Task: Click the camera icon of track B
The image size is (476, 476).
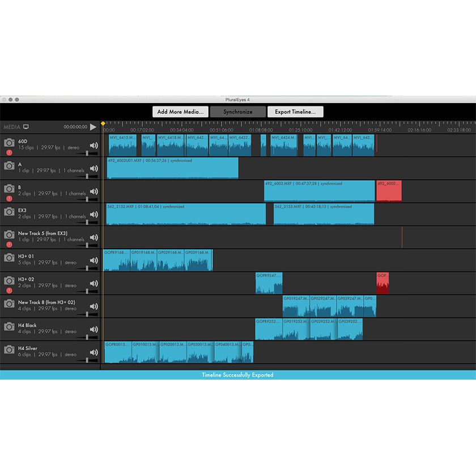Action: tap(9, 189)
